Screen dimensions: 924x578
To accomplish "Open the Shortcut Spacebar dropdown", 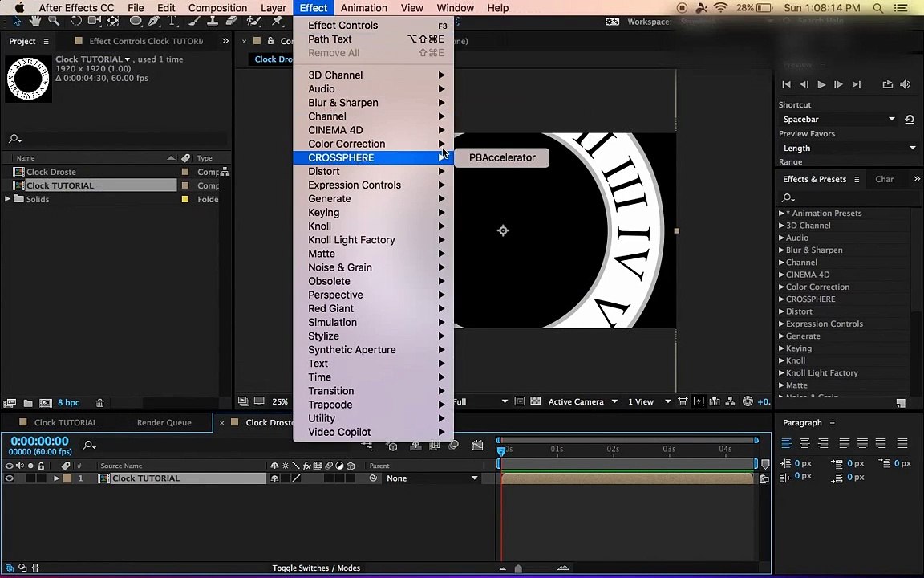I will tap(838, 119).
